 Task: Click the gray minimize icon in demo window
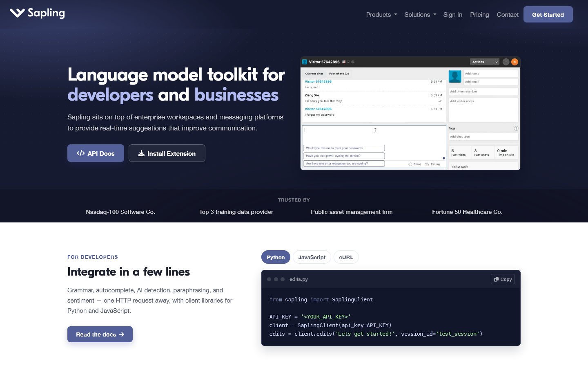(x=506, y=62)
